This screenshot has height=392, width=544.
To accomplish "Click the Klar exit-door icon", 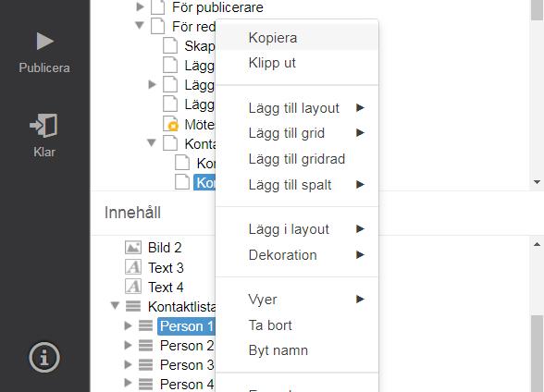I will tap(44, 125).
